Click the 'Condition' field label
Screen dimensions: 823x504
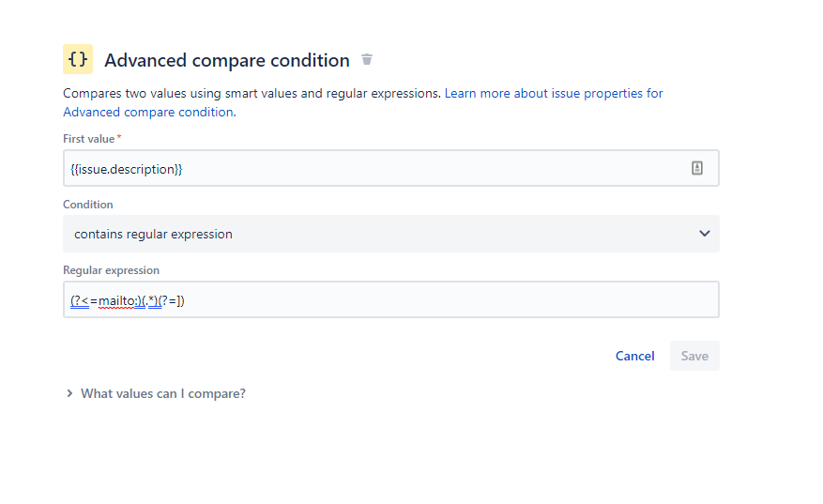point(88,205)
